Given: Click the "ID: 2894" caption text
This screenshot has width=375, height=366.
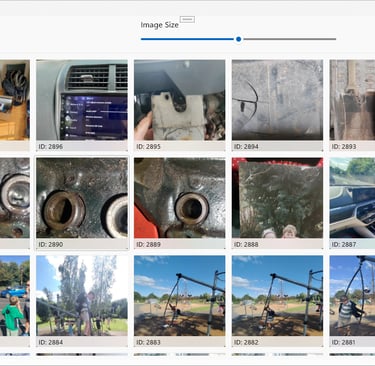Looking at the screenshot, I should pyautogui.click(x=246, y=146).
